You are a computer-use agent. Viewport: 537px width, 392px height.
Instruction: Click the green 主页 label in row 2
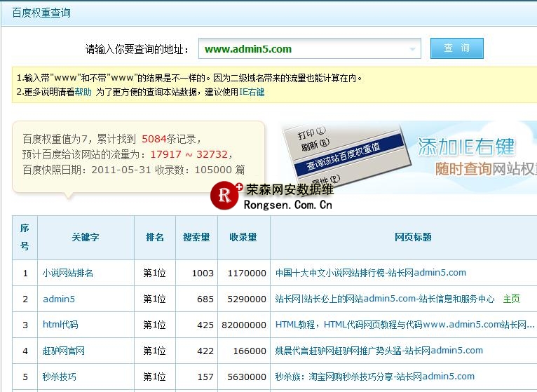tap(511, 299)
